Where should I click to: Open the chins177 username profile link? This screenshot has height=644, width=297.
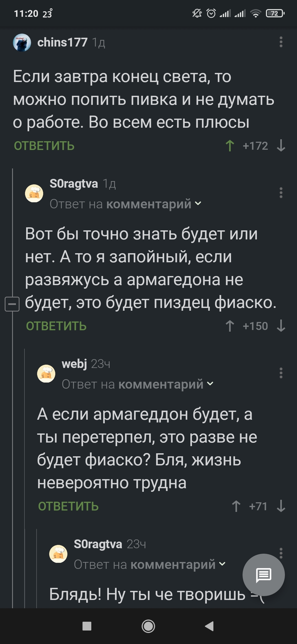click(x=62, y=42)
